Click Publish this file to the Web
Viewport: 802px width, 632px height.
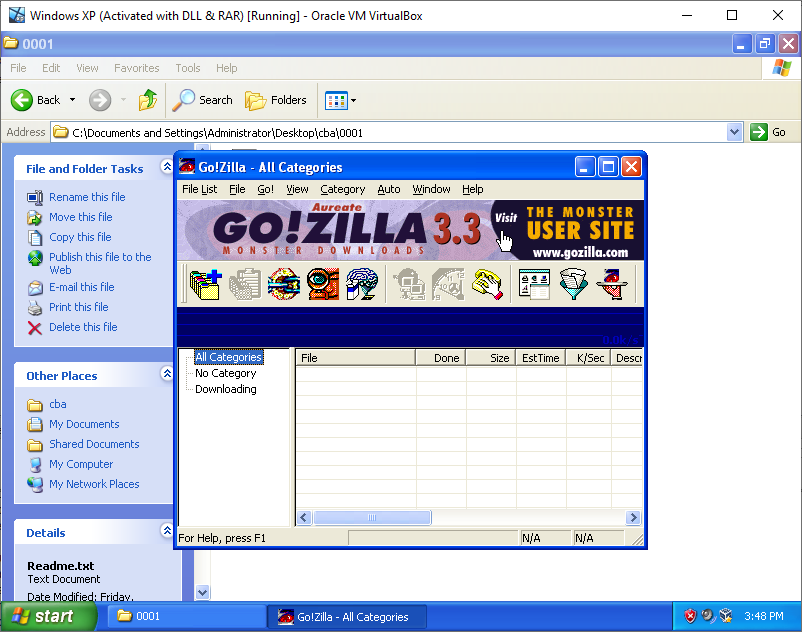point(100,263)
